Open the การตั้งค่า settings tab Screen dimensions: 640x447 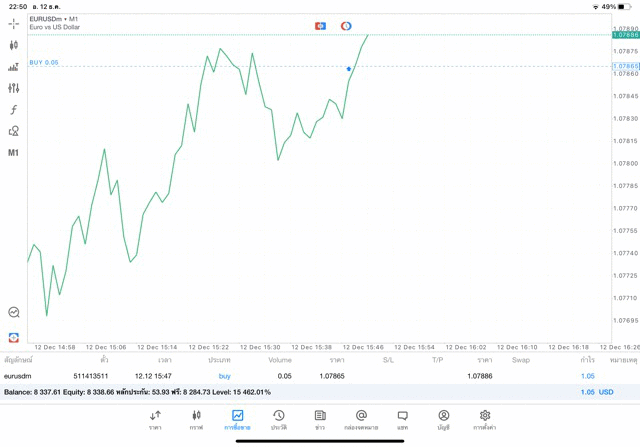pyautogui.click(x=485, y=419)
